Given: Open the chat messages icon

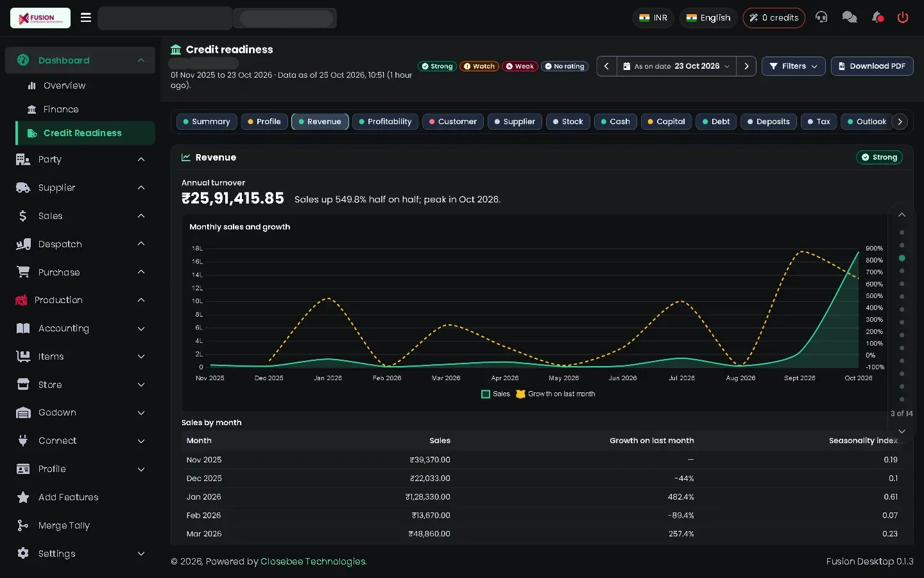Looking at the screenshot, I should pos(850,17).
